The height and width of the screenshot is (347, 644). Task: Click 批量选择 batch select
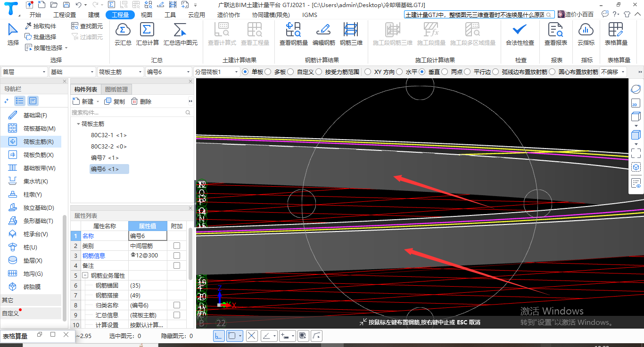click(x=41, y=37)
